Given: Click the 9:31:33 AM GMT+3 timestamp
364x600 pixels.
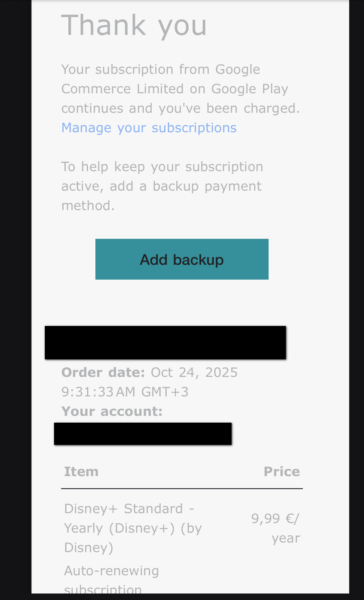Looking at the screenshot, I should (125, 392).
